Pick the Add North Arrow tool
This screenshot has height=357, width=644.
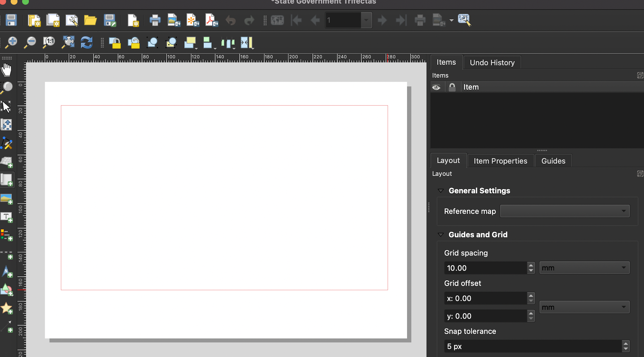point(7,272)
